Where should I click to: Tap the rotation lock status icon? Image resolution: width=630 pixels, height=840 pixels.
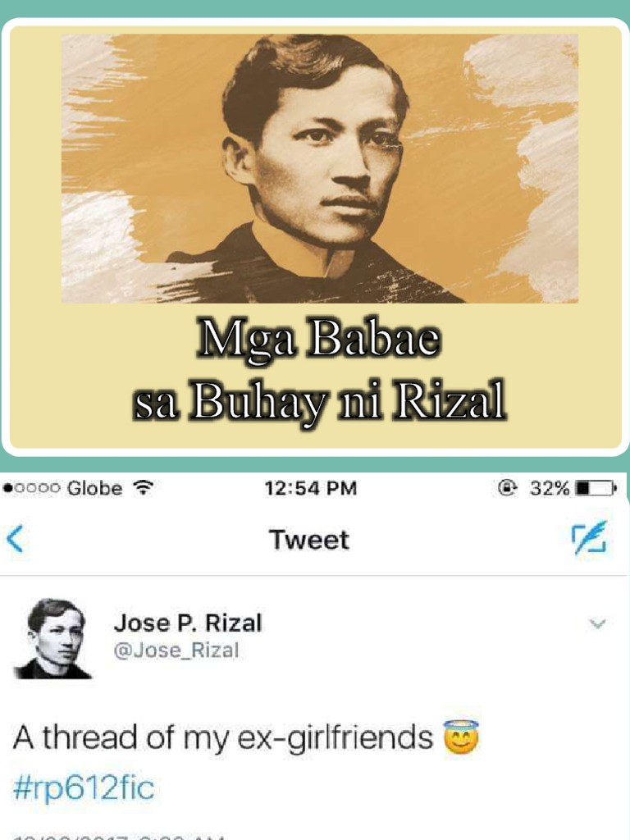click(507, 487)
